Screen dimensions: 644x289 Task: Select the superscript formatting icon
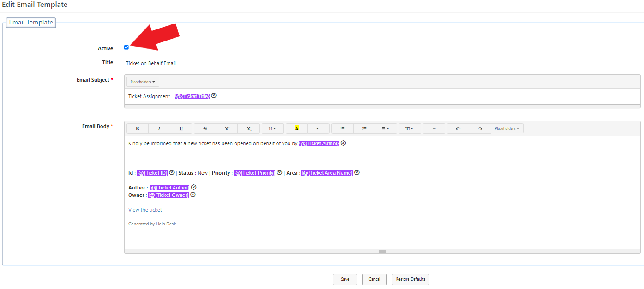tap(227, 128)
